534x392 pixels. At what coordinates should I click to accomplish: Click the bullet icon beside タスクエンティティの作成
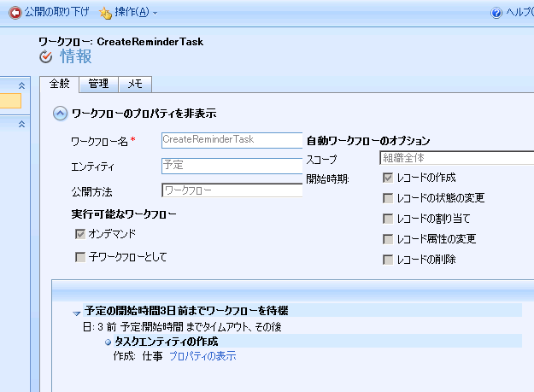click(108, 342)
